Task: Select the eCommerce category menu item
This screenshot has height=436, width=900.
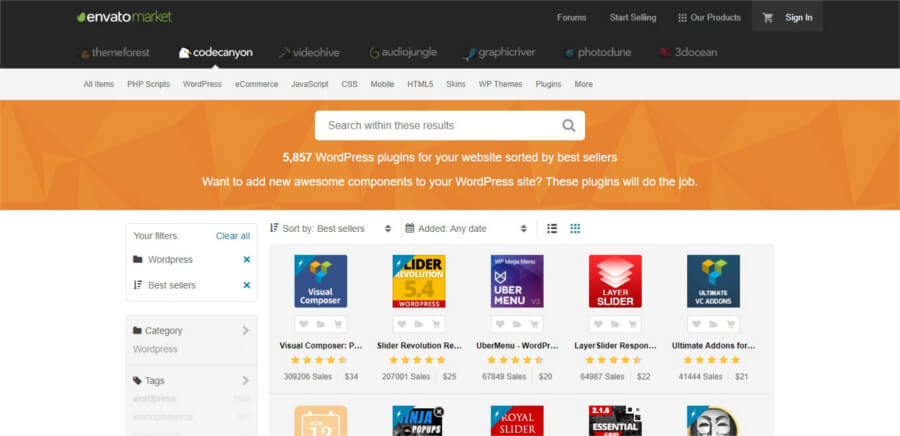Action: click(x=256, y=85)
